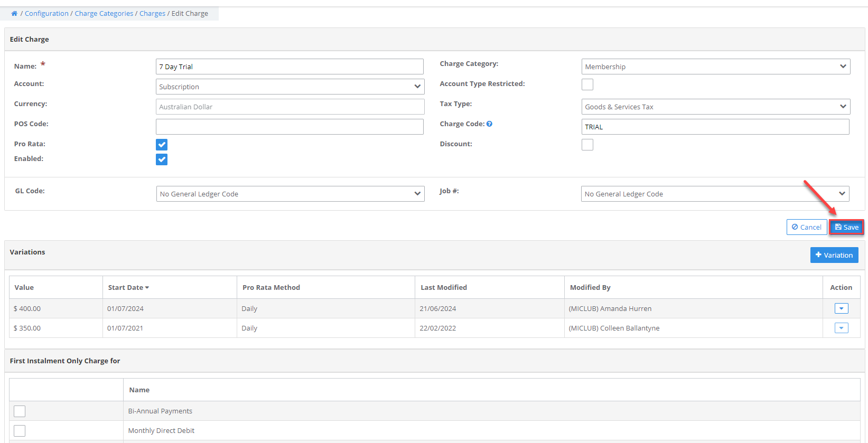Screen dimensions: 868x443
Task: Open Charge Category dropdown showing Membership
Action: (716, 67)
